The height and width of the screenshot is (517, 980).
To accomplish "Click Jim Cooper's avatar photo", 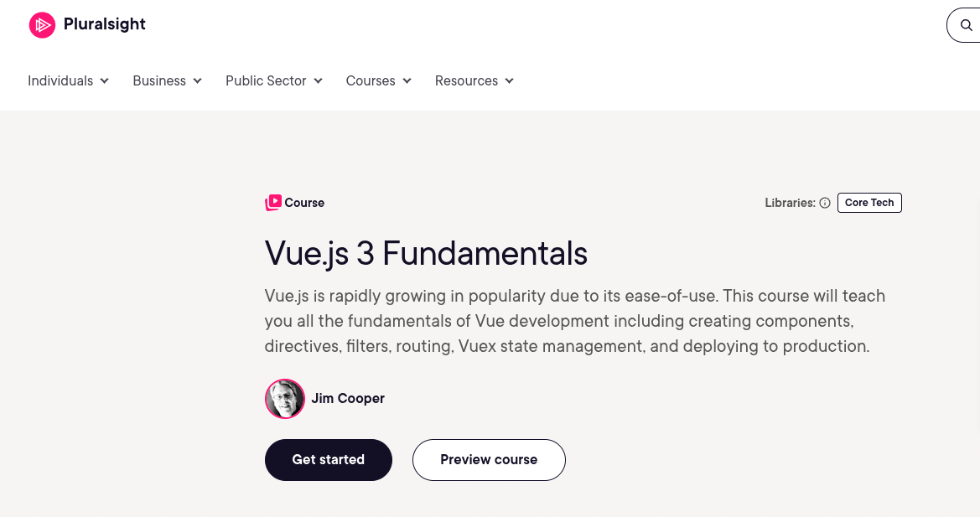I will click(285, 399).
